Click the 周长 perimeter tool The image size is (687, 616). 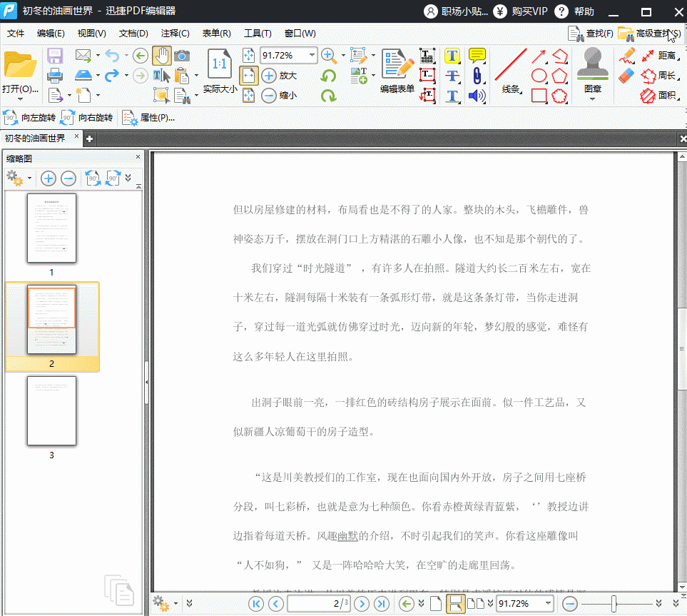tap(659, 76)
